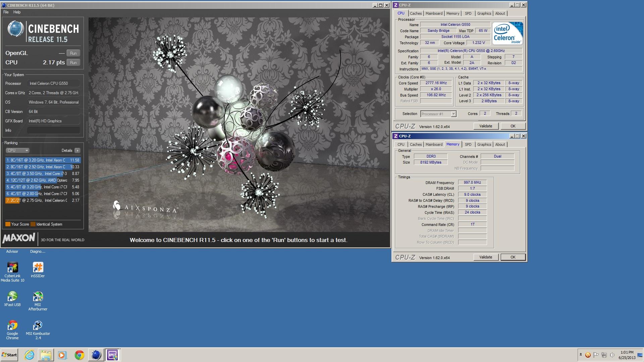Screen dimensions: 644x362
Task: Select the CPU tab in bottom CPU-Z window
Action: click(401, 144)
